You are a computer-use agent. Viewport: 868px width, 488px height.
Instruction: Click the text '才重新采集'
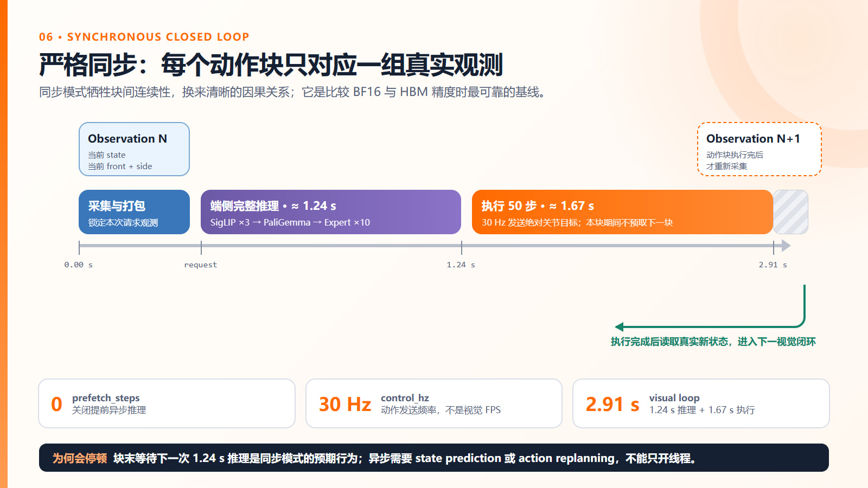pyautogui.click(x=726, y=166)
